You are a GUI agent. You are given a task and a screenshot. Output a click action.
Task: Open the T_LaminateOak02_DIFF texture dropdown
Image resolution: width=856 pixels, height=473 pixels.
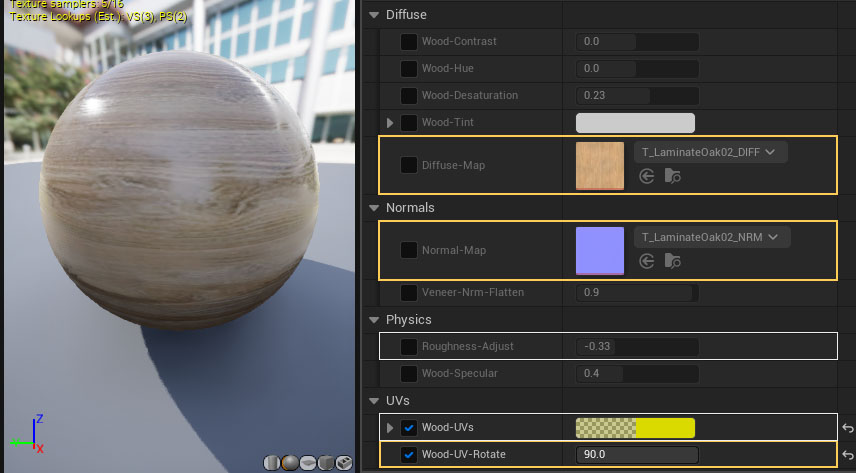(710, 152)
